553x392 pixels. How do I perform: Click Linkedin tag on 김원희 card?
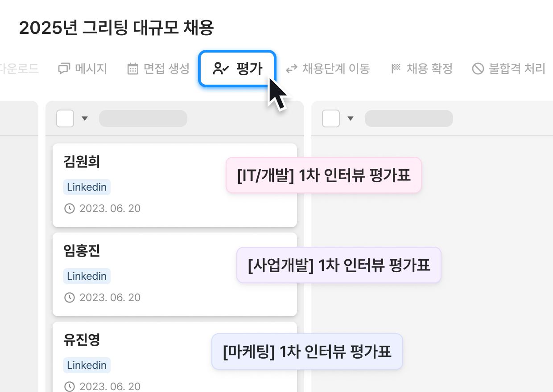click(x=87, y=187)
